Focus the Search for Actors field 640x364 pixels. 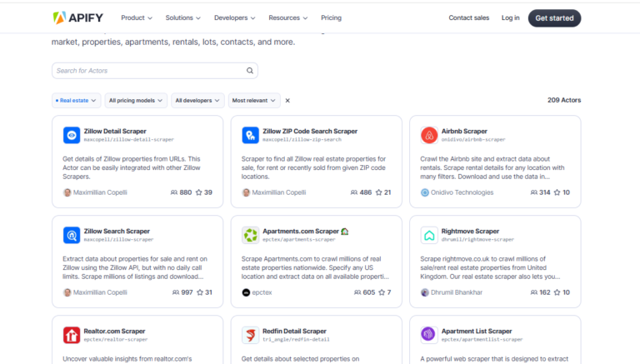pos(155,71)
